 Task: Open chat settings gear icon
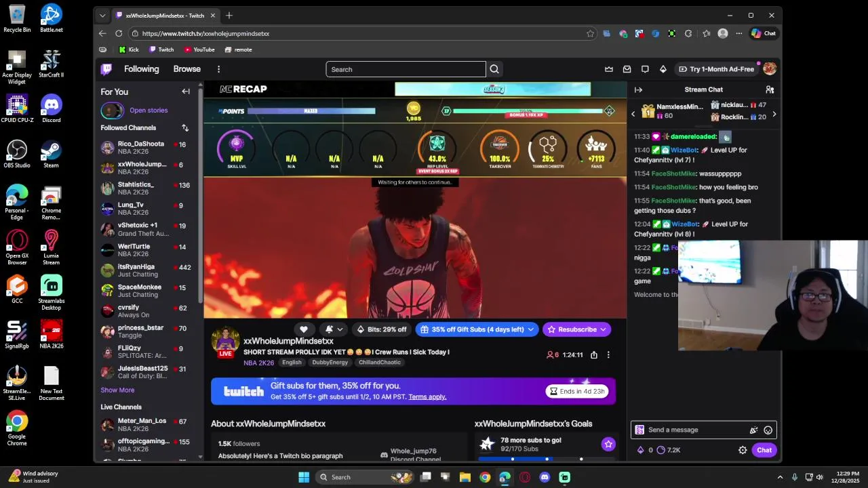743,450
